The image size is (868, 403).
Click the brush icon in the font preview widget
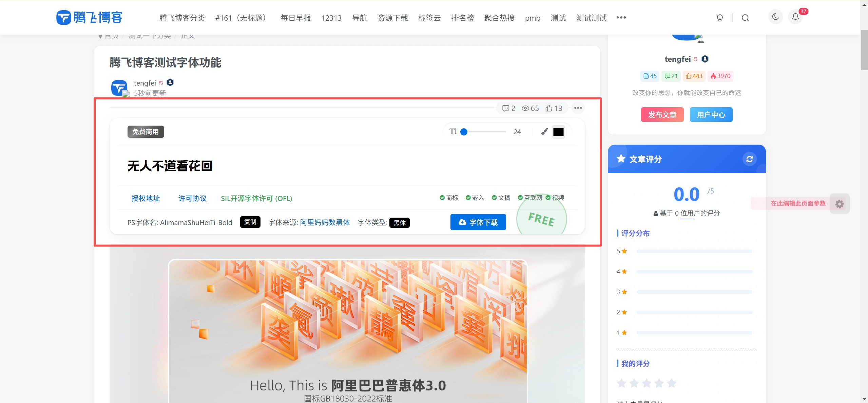[543, 132]
